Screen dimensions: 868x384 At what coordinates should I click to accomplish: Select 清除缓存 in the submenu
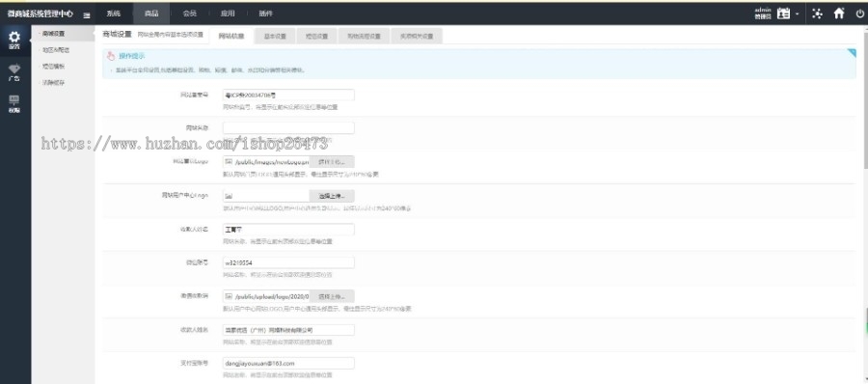(53, 83)
